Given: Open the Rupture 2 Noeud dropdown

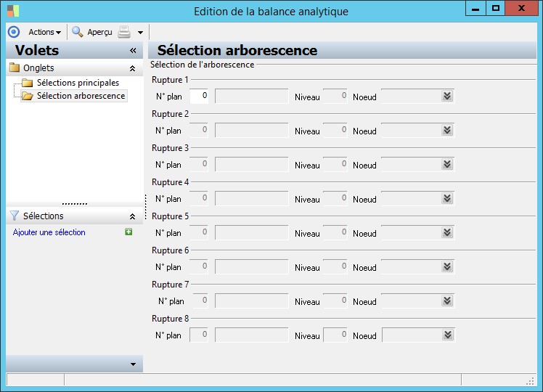Looking at the screenshot, I should (447, 130).
